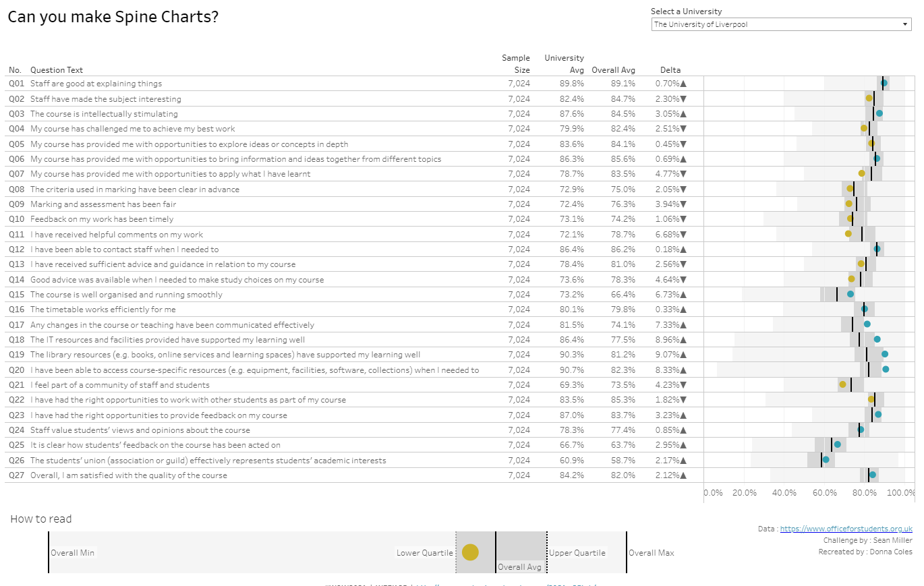Select the downward delta arrow beside Q02
Image resolution: width=924 pixels, height=586 pixels.
[x=683, y=98]
